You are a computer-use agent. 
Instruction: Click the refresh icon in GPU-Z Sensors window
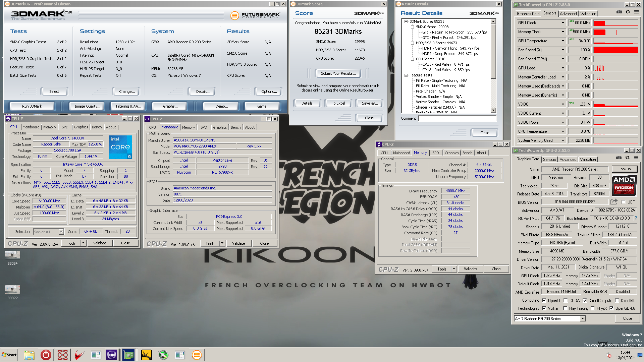(x=628, y=12)
